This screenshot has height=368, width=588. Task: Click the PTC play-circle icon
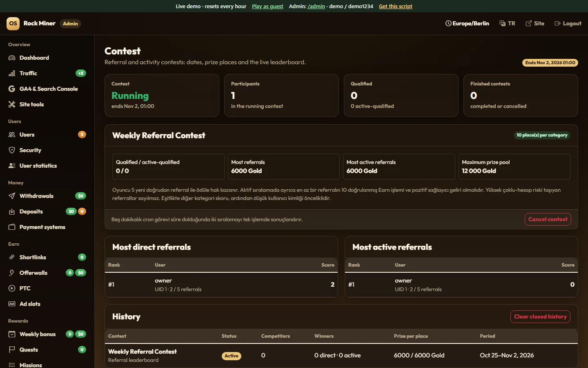[x=12, y=288]
